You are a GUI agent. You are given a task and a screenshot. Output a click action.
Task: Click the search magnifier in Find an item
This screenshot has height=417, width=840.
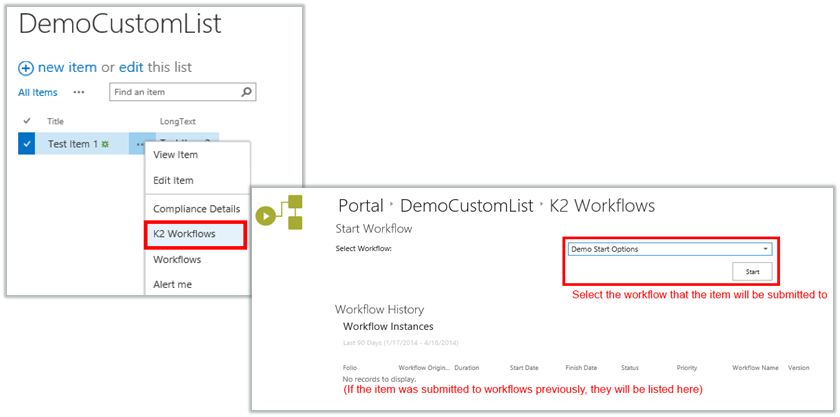246,92
